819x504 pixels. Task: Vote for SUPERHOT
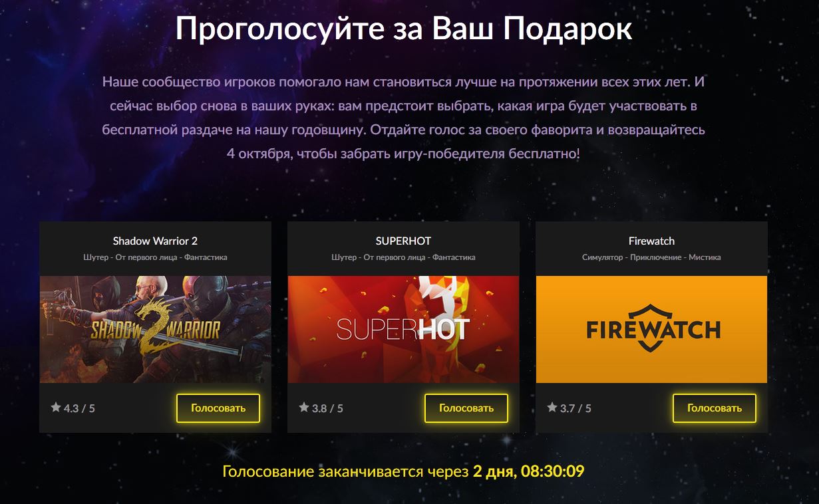coord(466,408)
